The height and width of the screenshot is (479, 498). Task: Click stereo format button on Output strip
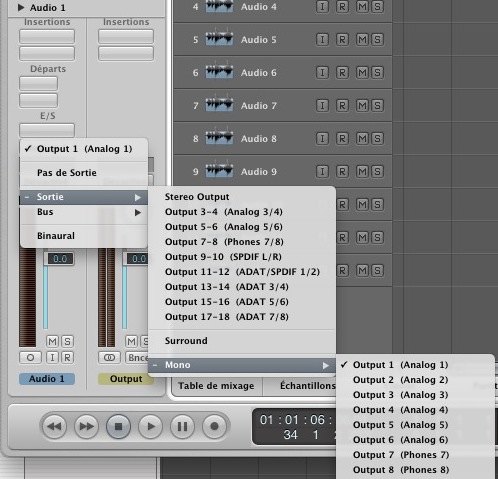click(109, 358)
